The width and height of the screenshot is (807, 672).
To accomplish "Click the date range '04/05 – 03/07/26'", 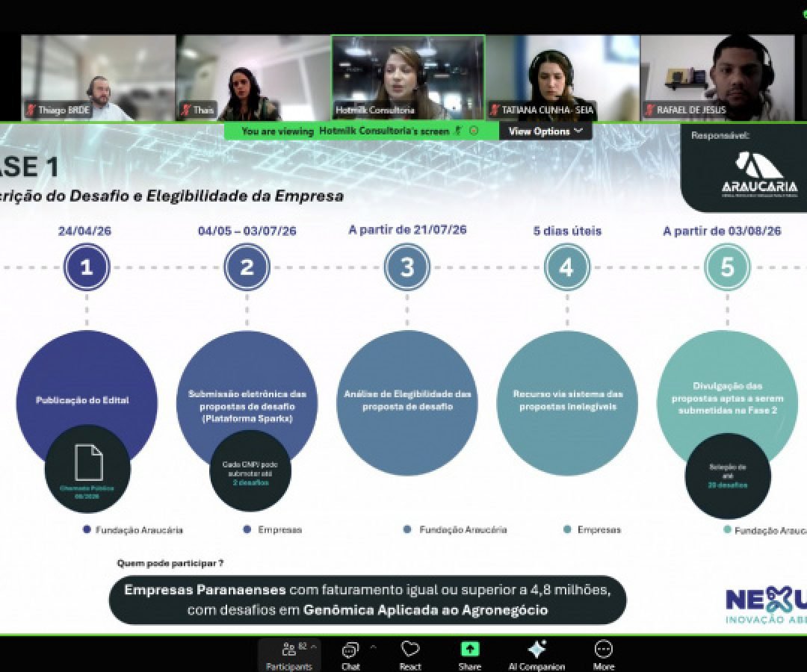I will point(247,231).
